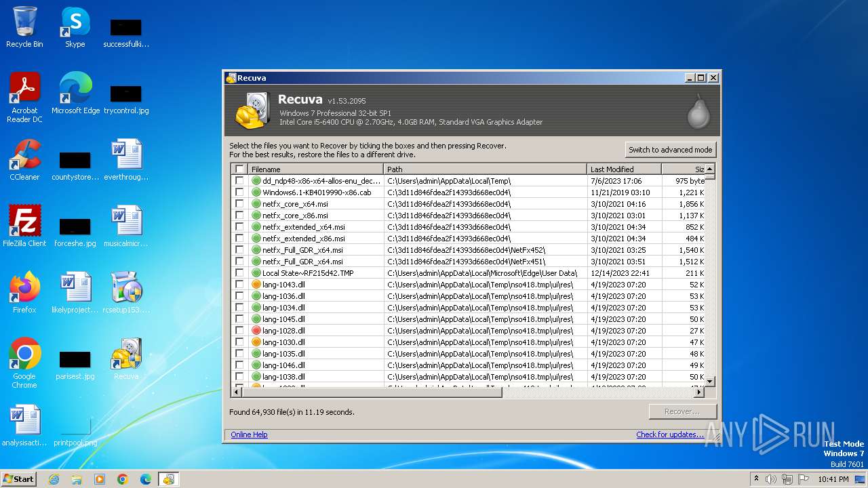
Task: Sort list by Filename column
Action: (315, 169)
